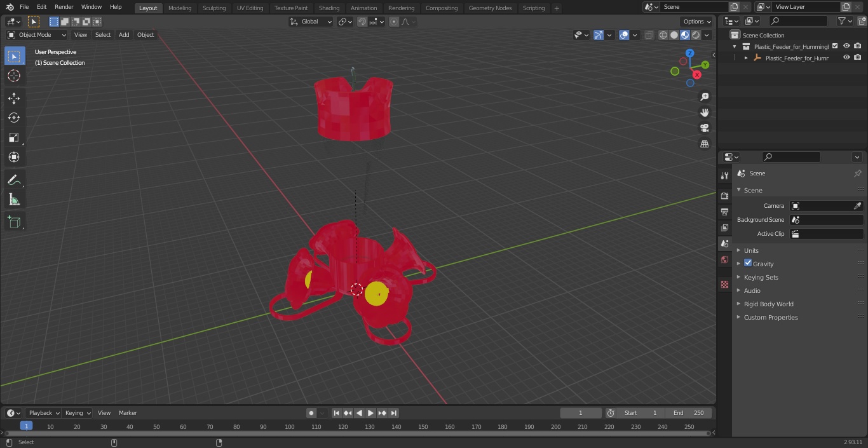Toggle snapping magnet
The height and width of the screenshot is (448, 868).
pos(362,22)
